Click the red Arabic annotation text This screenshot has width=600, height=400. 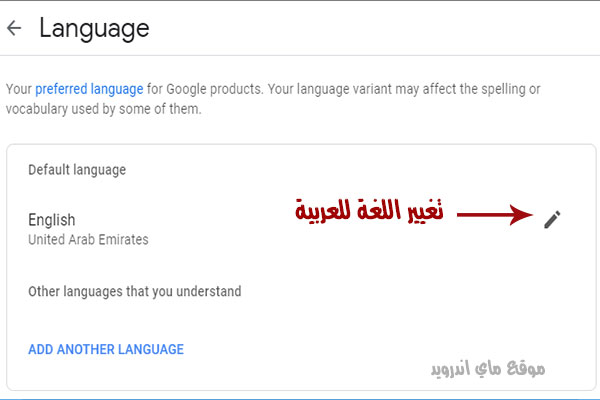tap(369, 210)
